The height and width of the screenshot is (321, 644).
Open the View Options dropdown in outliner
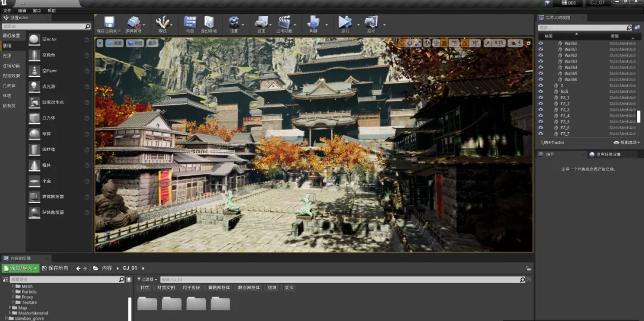[x=626, y=143]
